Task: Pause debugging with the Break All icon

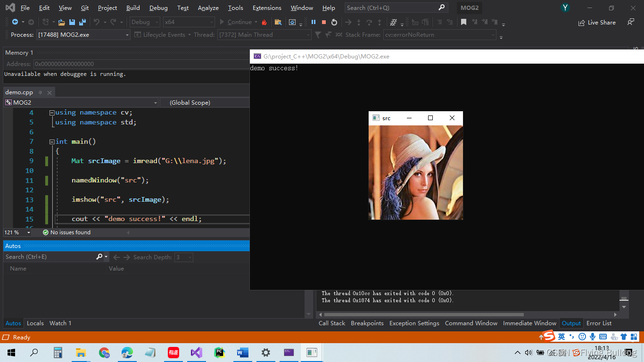Action: pos(314,22)
